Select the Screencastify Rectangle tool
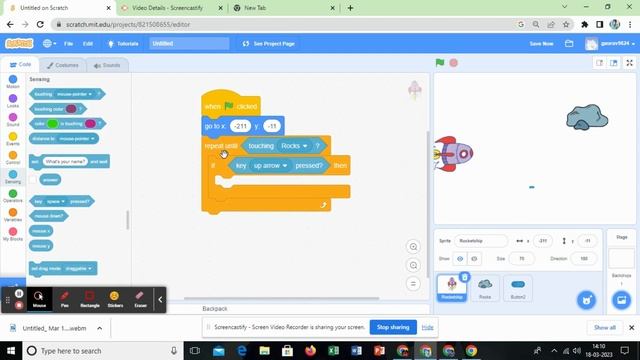 [90, 299]
